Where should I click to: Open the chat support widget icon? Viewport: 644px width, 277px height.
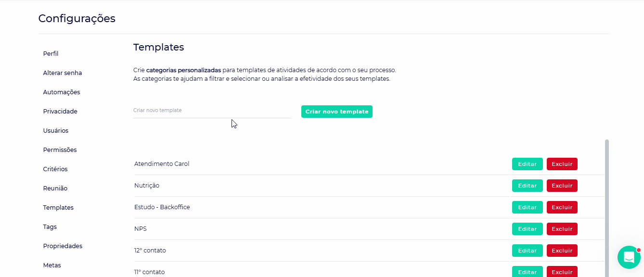coord(629,257)
